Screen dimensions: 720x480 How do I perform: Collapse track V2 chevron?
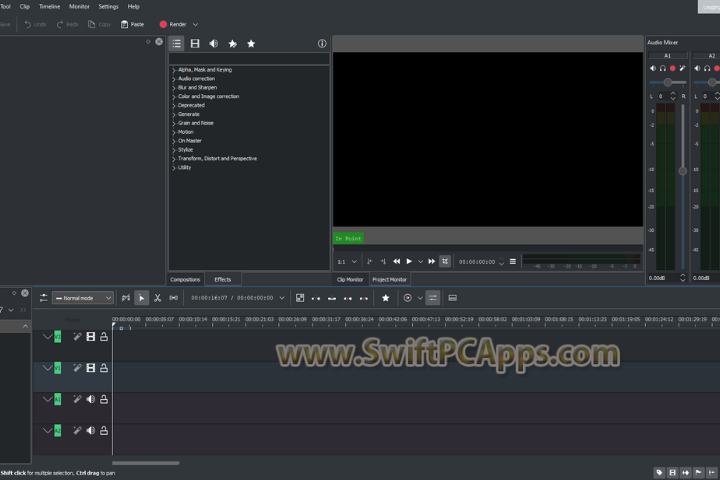pos(47,337)
